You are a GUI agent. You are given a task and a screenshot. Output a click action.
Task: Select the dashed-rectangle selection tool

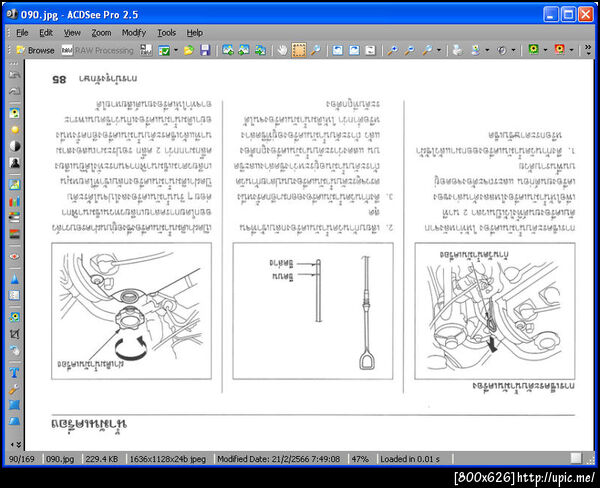[x=299, y=50]
